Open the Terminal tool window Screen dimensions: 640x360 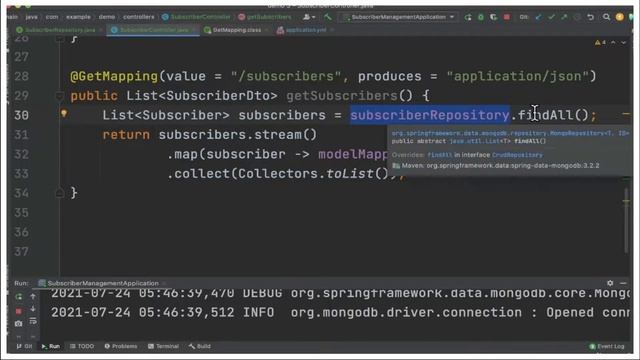(163, 346)
